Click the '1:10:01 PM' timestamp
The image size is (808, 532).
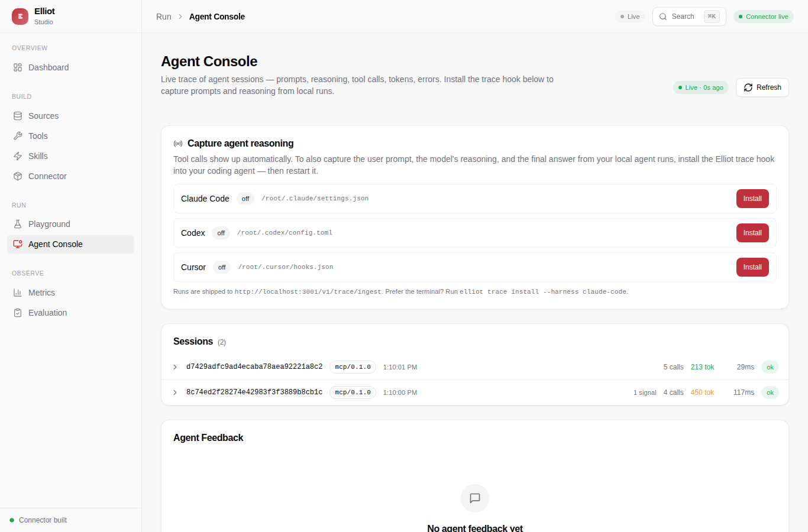pyautogui.click(x=400, y=367)
